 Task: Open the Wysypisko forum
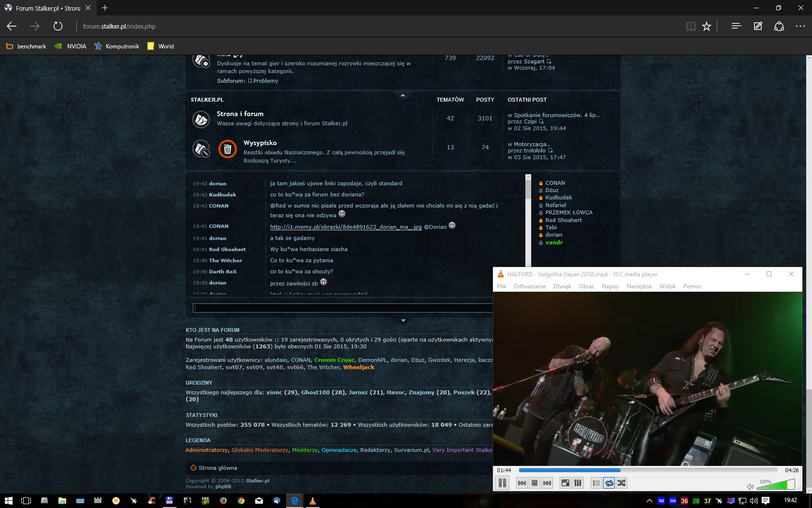click(260, 143)
